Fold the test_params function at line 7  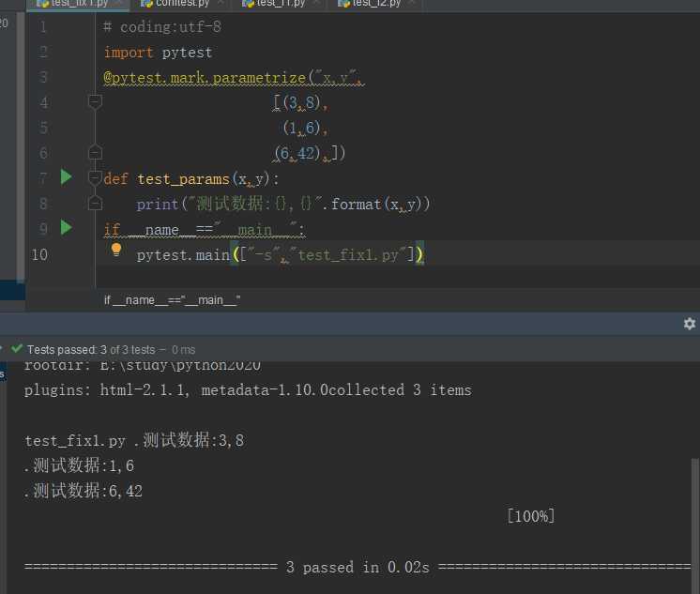[95, 177]
